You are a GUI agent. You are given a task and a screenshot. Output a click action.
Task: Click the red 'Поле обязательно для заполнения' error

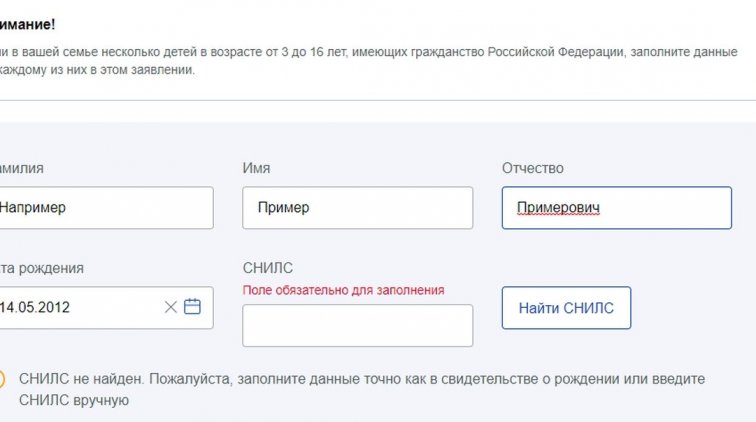point(343,290)
